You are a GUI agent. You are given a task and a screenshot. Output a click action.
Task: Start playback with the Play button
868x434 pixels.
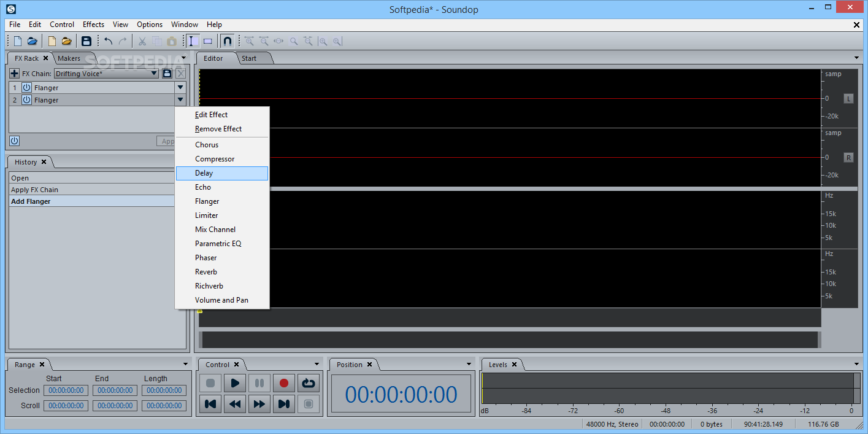pyautogui.click(x=235, y=383)
